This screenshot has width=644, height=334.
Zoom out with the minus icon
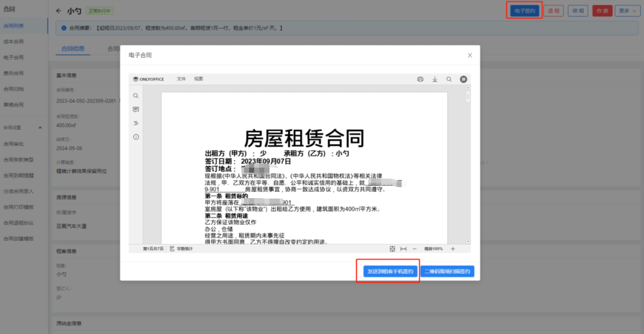415,249
